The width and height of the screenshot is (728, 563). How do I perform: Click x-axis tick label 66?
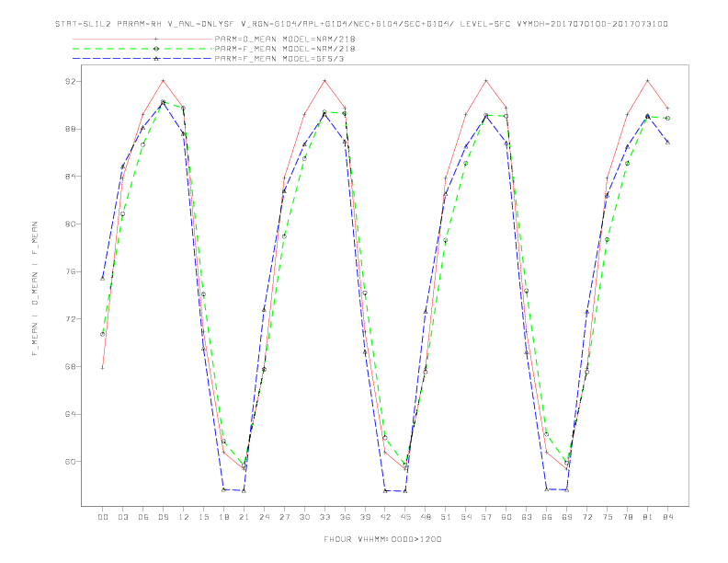click(547, 517)
